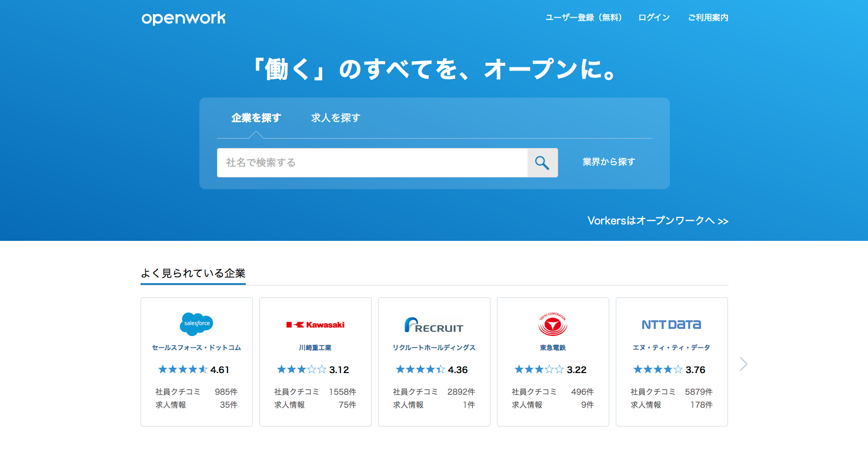Click 求人情報 178件 on NTT Data card
The height and width of the screenshot is (450, 868).
(672, 405)
